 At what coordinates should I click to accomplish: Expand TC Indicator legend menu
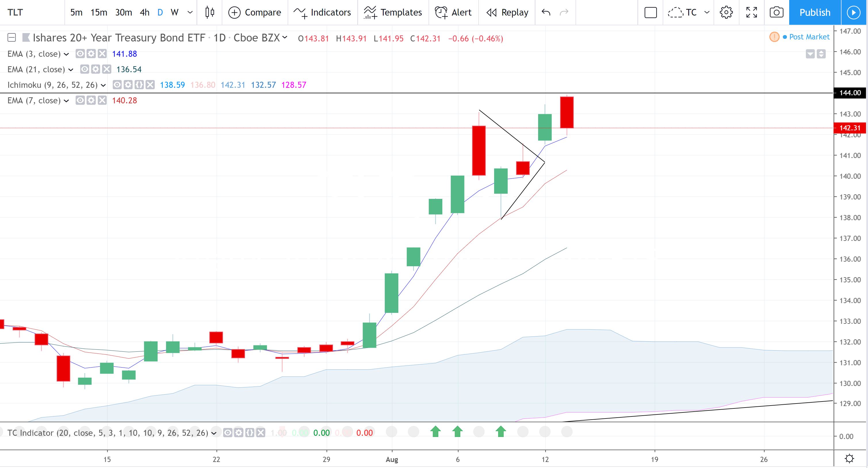(214, 433)
